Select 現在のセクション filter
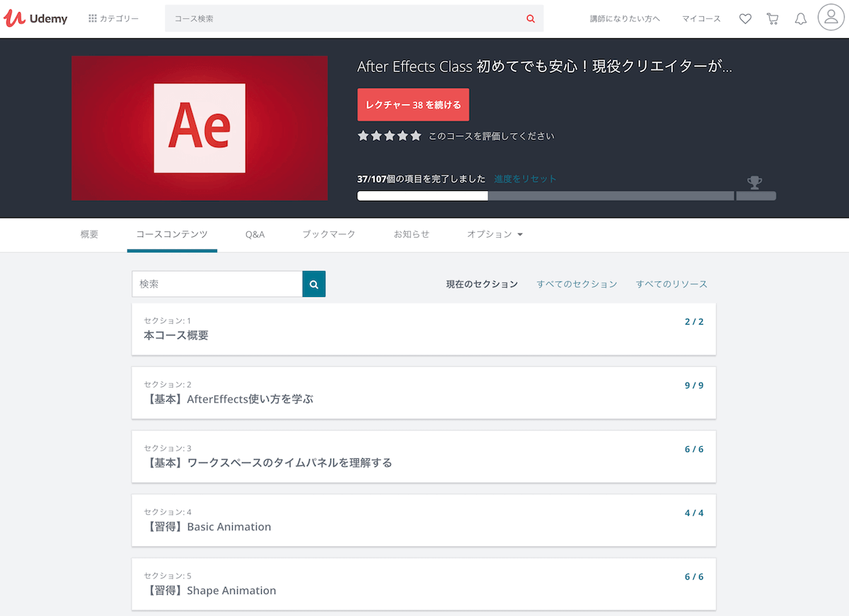This screenshot has height=616, width=849. coord(482,284)
